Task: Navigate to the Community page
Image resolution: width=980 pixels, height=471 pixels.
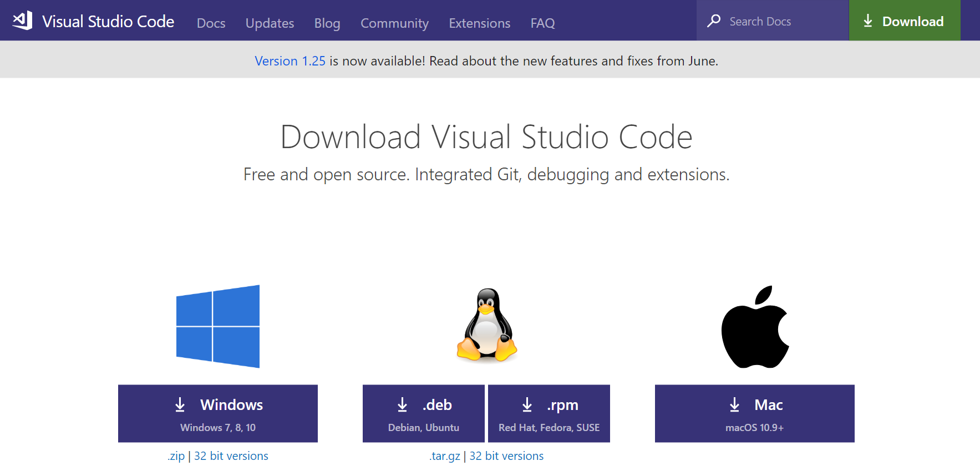Action: (394, 23)
